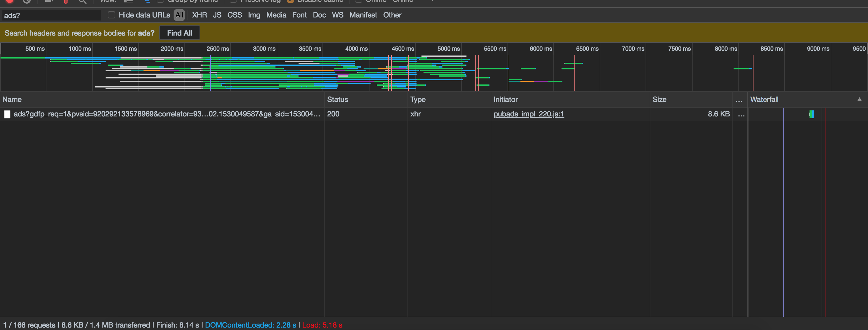Enable the Hide data URLs checkbox
Image resolution: width=868 pixels, height=330 pixels.
[112, 15]
